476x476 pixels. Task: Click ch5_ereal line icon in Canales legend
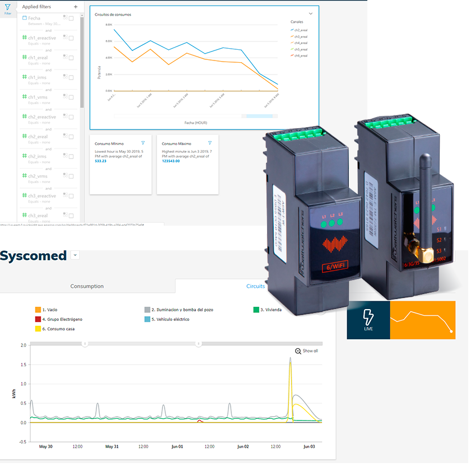[x=292, y=49]
